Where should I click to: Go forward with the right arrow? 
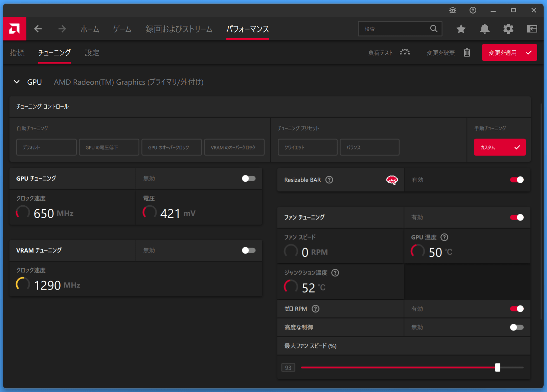click(x=62, y=29)
